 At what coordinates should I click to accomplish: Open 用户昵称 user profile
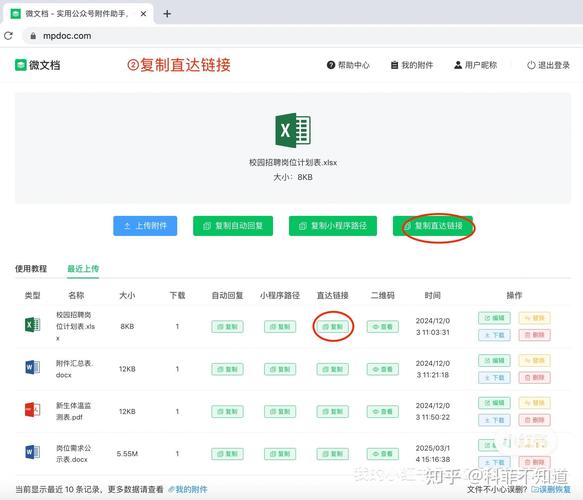(x=476, y=65)
